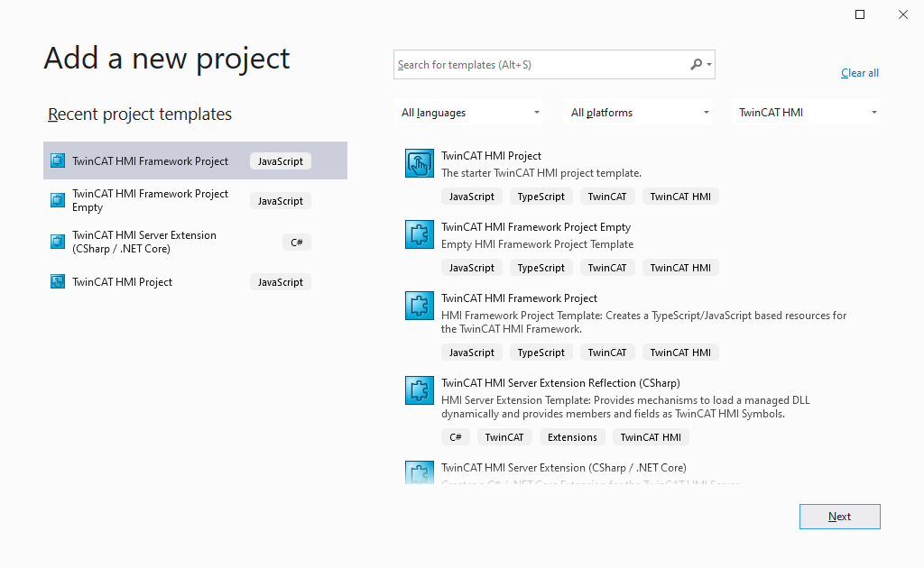
Task: Open the All languages dropdown
Action: tap(468, 113)
